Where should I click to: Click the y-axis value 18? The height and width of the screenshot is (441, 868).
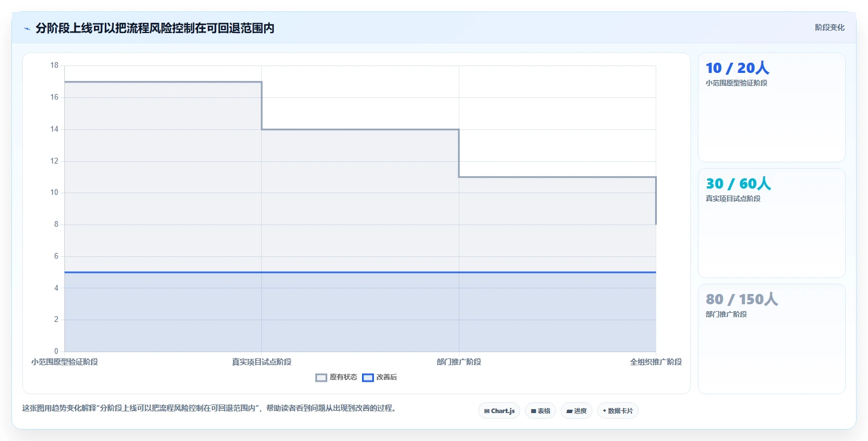pyautogui.click(x=55, y=66)
